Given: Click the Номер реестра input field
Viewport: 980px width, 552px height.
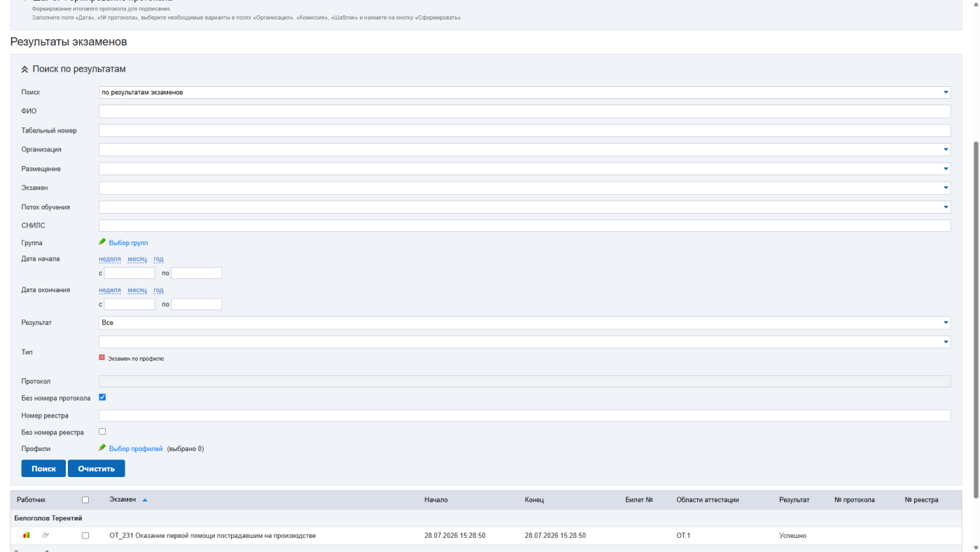Looking at the screenshot, I should pos(524,415).
